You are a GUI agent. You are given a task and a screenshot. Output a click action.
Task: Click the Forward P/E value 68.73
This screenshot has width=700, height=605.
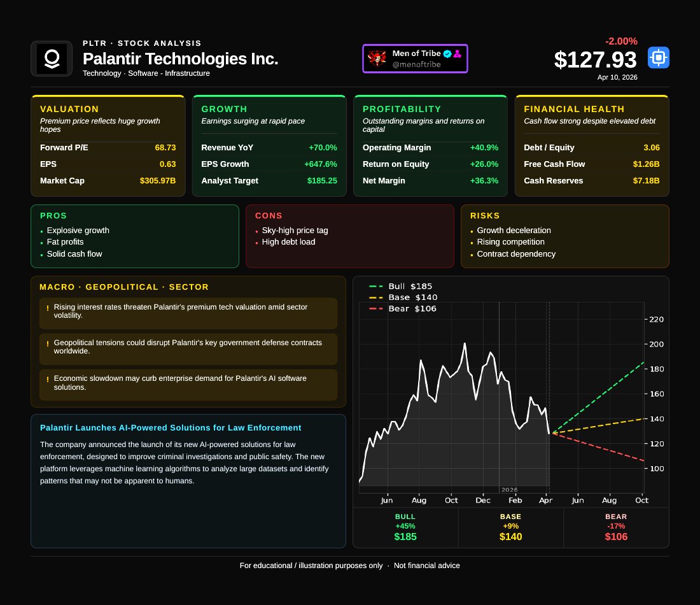pos(165,148)
